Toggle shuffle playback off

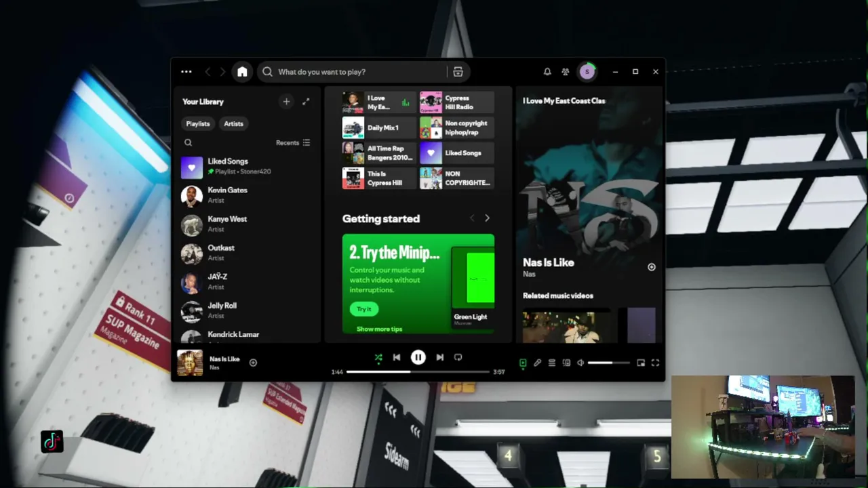[378, 357]
